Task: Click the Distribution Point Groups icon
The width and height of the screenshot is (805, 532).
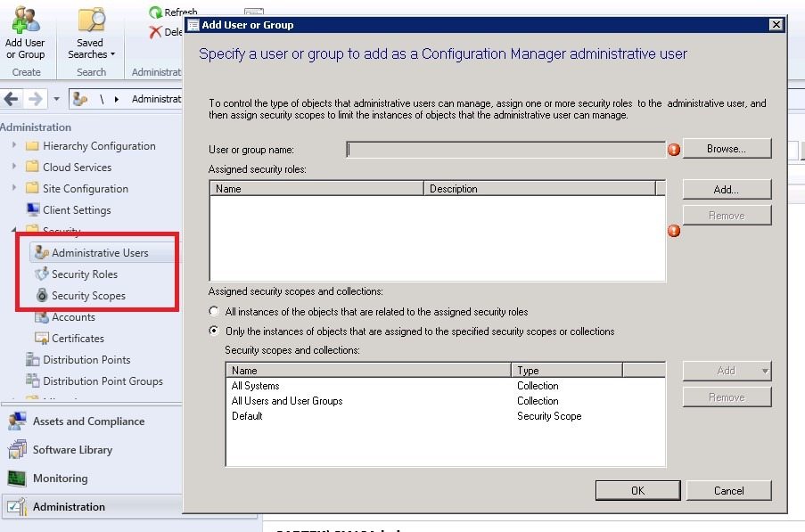Action: point(32,381)
